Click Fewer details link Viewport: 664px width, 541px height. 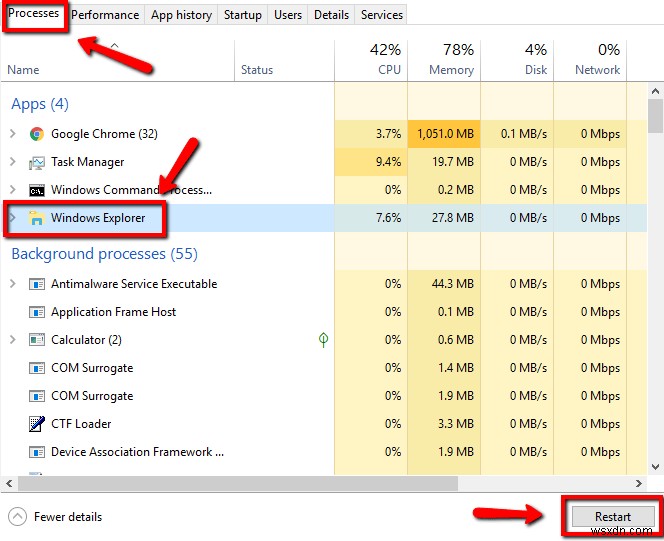[68, 517]
